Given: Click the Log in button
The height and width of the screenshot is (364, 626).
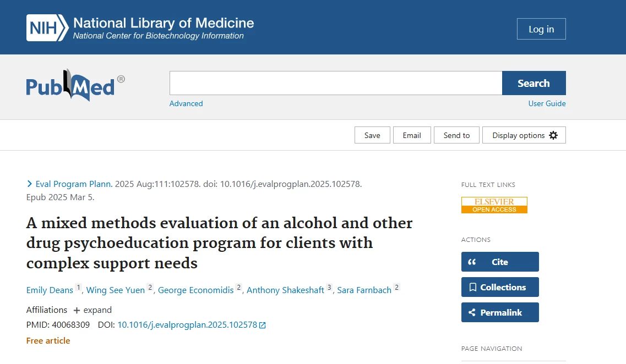Looking at the screenshot, I should [541, 29].
